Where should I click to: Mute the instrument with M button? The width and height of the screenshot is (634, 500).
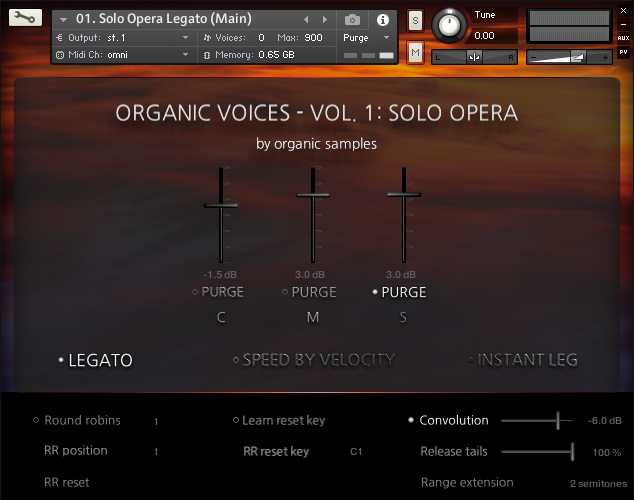415,53
